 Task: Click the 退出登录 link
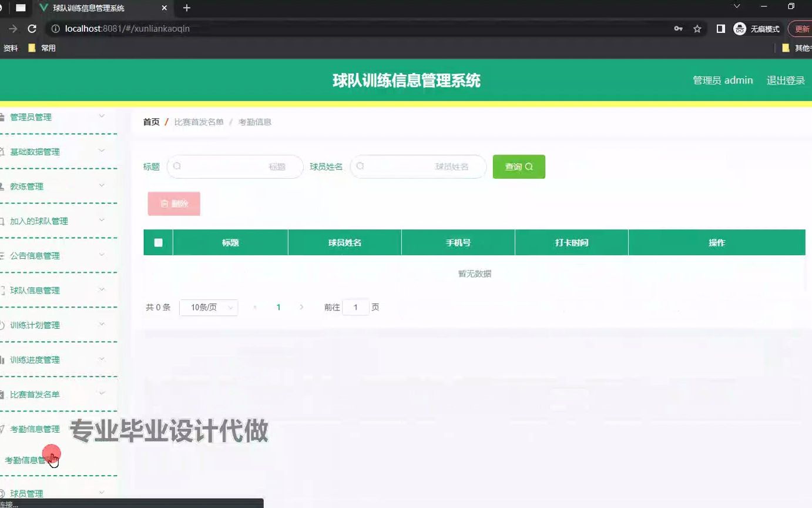point(786,81)
